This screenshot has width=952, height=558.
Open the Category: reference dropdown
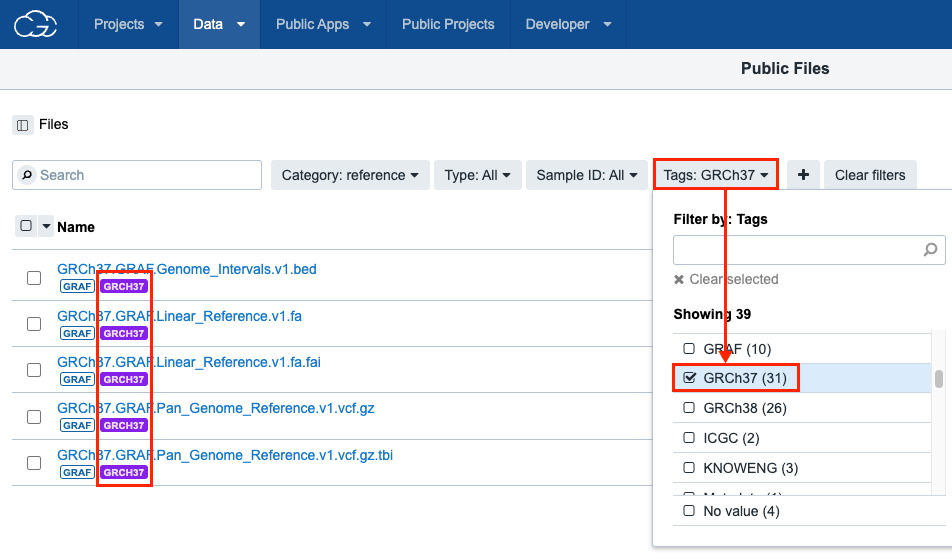coord(350,175)
